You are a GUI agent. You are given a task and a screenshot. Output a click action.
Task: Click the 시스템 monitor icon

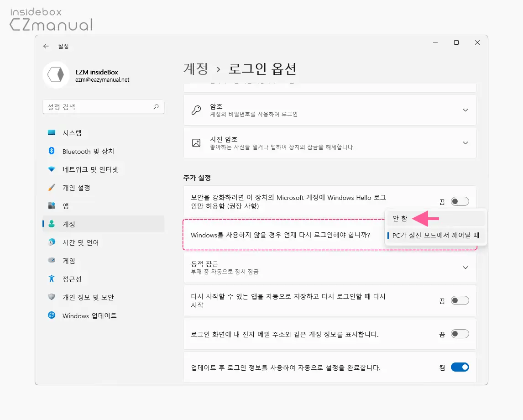[x=52, y=133]
